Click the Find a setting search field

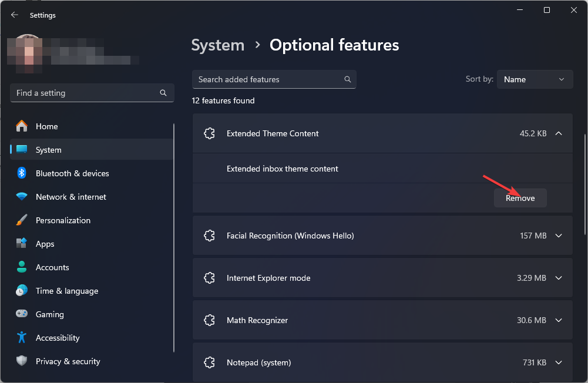click(85, 93)
